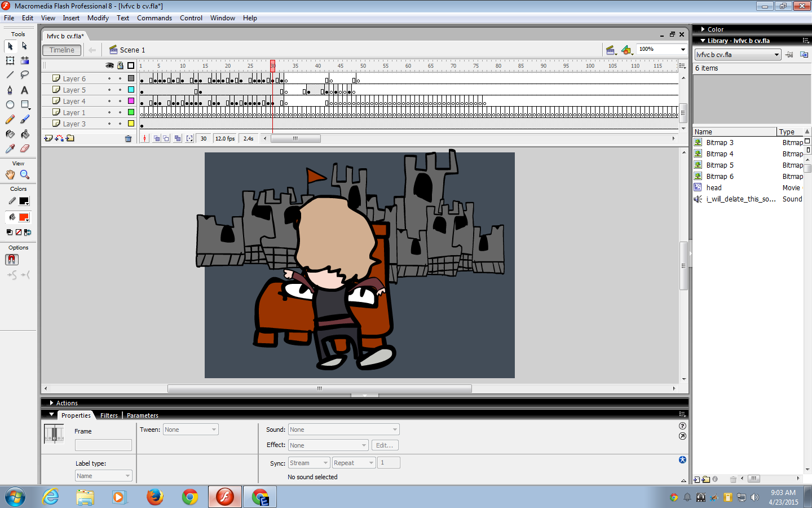Select the Hand tool
The height and width of the screenshot is (508, 812).
(x=10, y=174)
